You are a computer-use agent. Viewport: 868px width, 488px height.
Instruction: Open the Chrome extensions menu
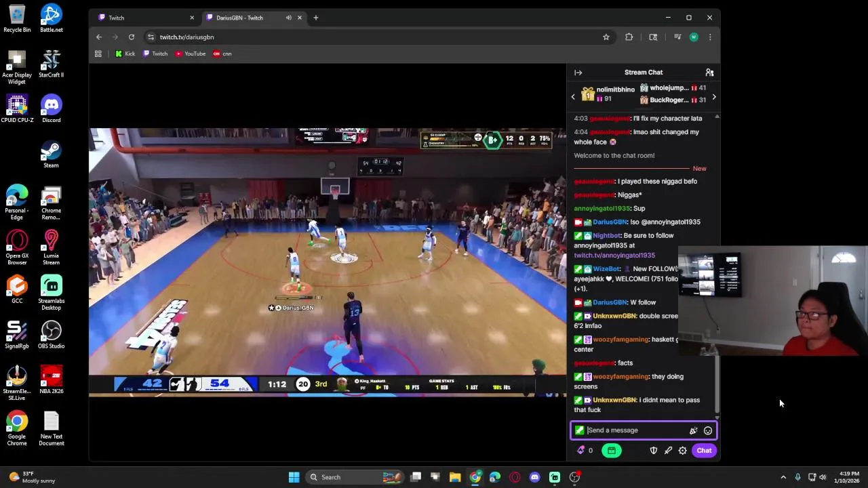click(x=629, y=37)
